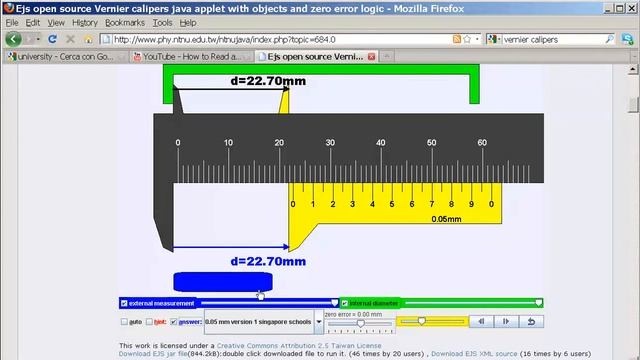Click the blue external measurement slider thumb
The width and height of the screenshot is (640, 360).
[335, 303]
